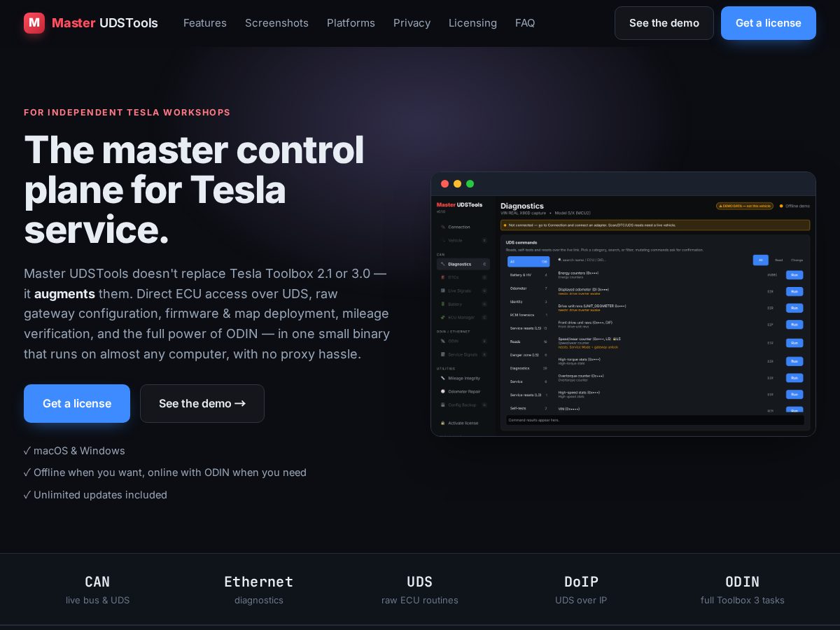The width and height of the screenshot is (840, 630).
Task: Go to the Features section
Action: 205,23
